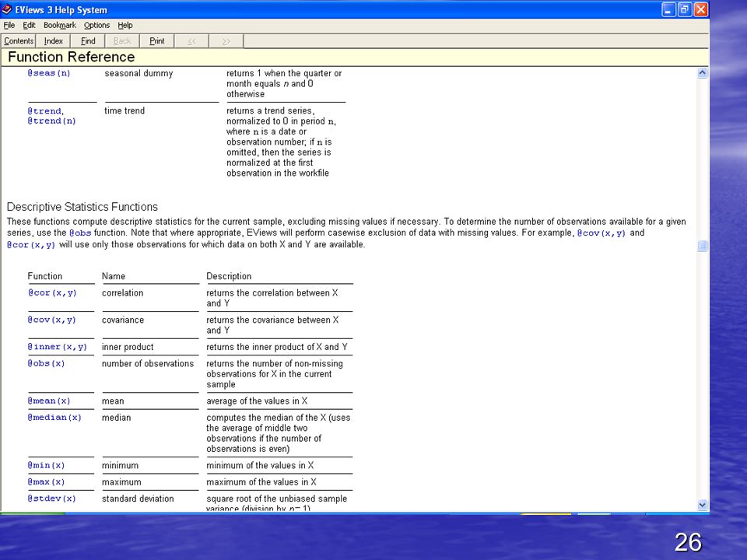Click the "Name" column header

click(114, 276)
